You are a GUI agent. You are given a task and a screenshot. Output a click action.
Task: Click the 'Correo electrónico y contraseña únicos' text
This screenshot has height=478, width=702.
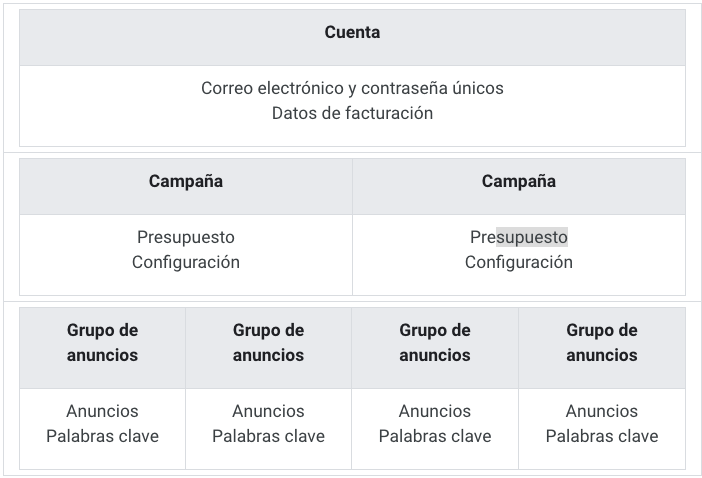click(352, 88)
